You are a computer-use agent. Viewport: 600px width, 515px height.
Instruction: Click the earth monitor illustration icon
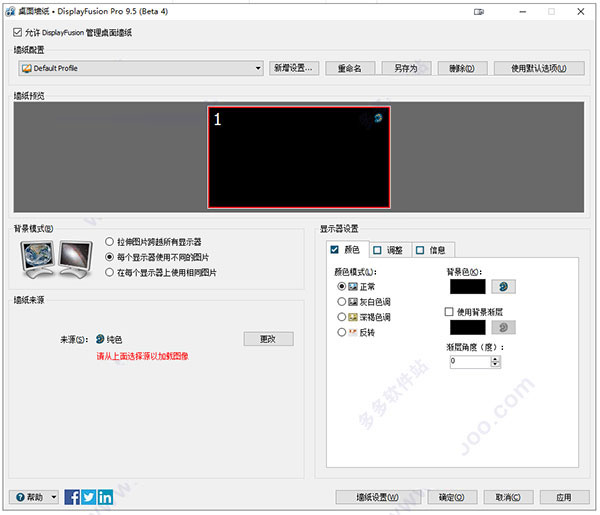coord(38,259)
